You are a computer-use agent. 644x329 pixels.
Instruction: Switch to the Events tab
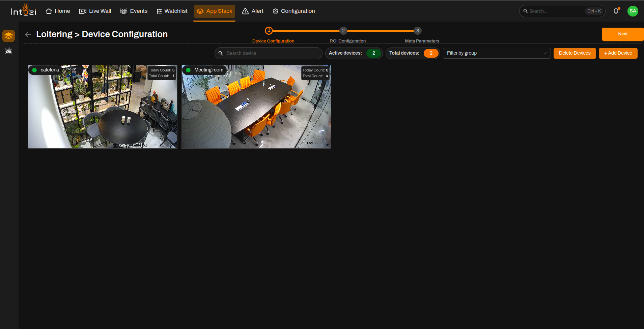point(134,11)
